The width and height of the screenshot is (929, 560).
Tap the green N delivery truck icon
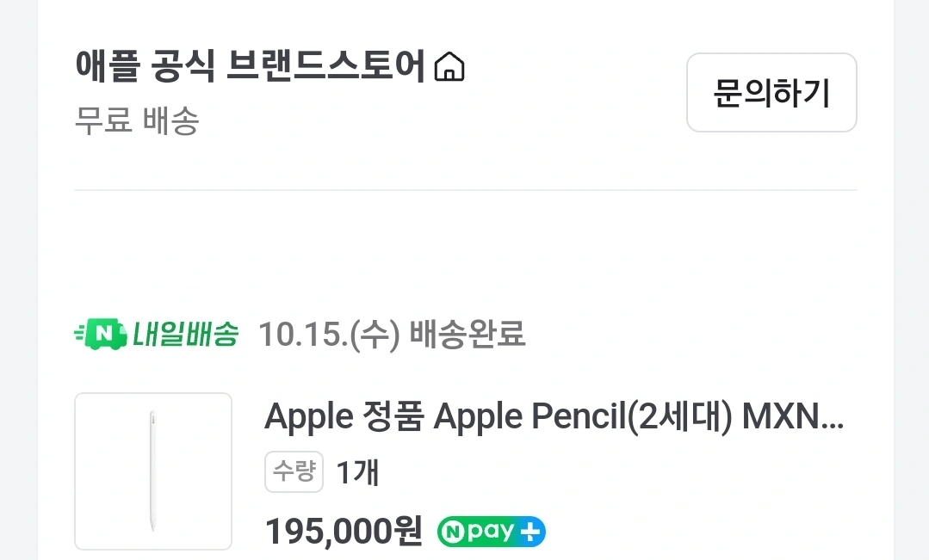pos(100,333)
